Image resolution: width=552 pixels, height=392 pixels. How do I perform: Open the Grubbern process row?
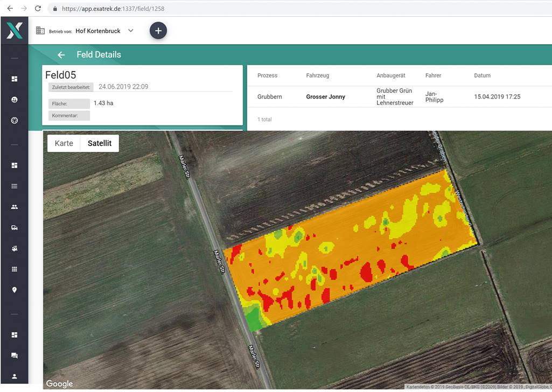pos(400,97)
